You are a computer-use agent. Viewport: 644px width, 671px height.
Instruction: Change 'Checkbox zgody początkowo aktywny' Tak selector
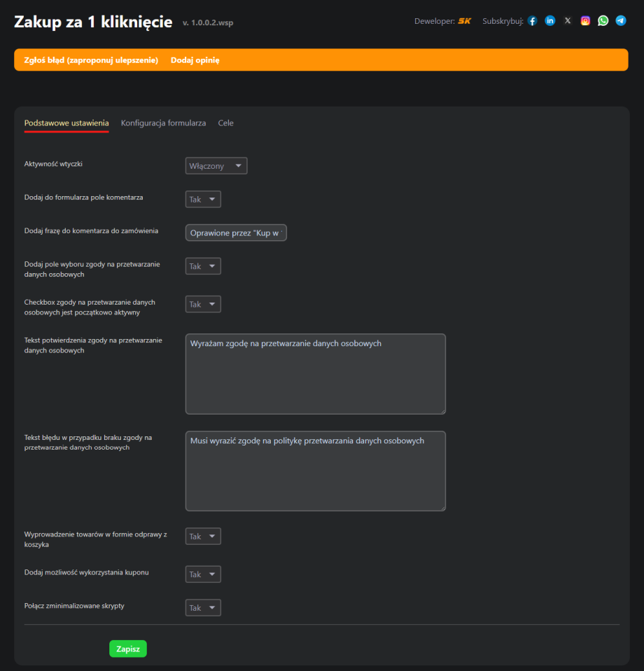tap(203, 304)
